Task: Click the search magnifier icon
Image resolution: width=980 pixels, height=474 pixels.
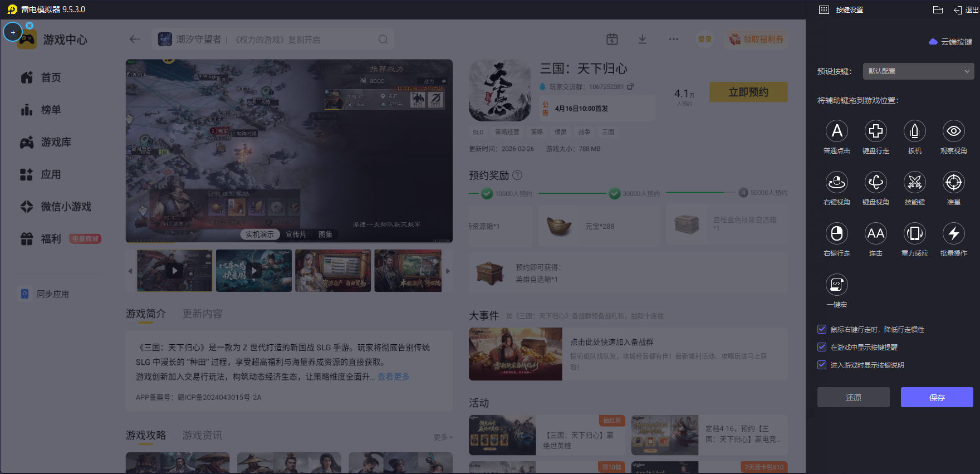Action: click(383, 39)
